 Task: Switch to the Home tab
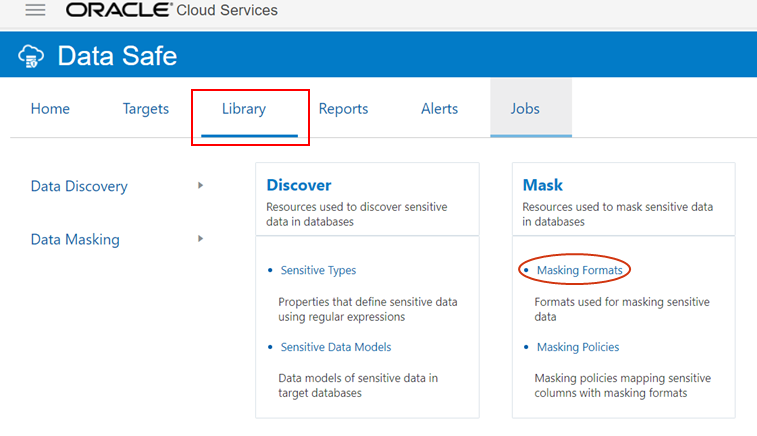click(50, 109)
